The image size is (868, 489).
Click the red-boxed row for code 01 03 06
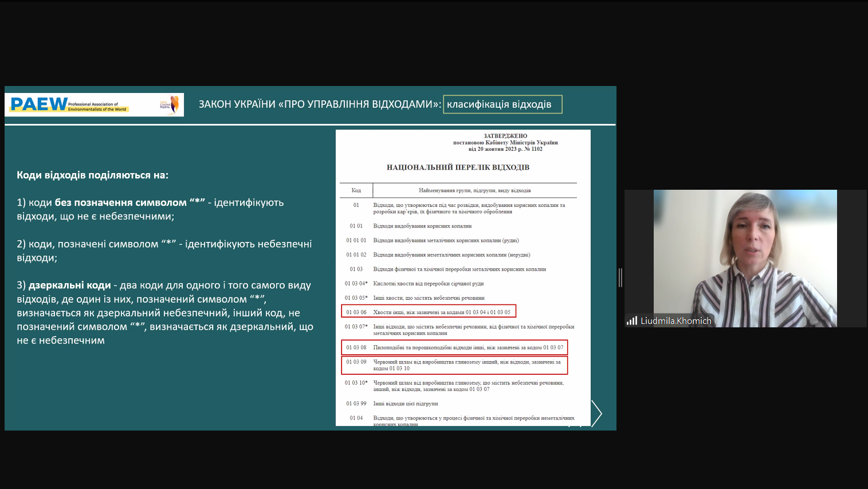coord(429,312)
